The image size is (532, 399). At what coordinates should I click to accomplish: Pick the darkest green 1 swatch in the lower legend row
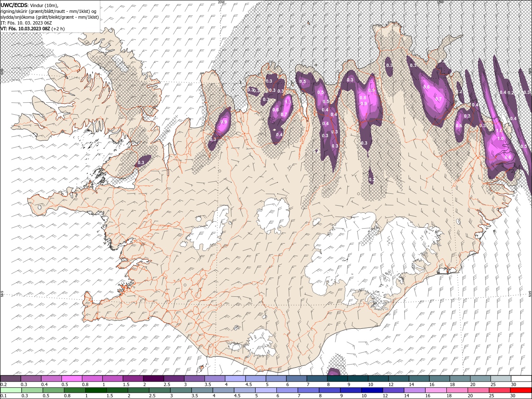pyautogui.click(x=96, y=390)
